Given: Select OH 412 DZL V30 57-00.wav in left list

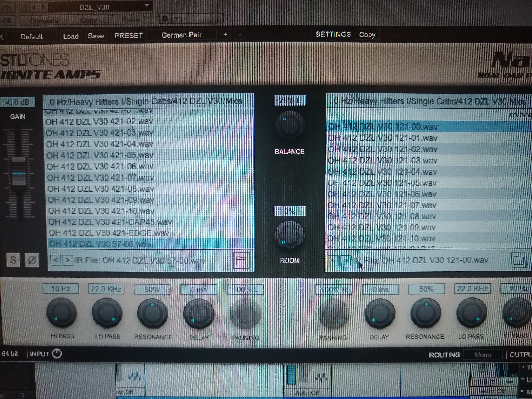Looking at the screenshot, I should pos(151,244).
